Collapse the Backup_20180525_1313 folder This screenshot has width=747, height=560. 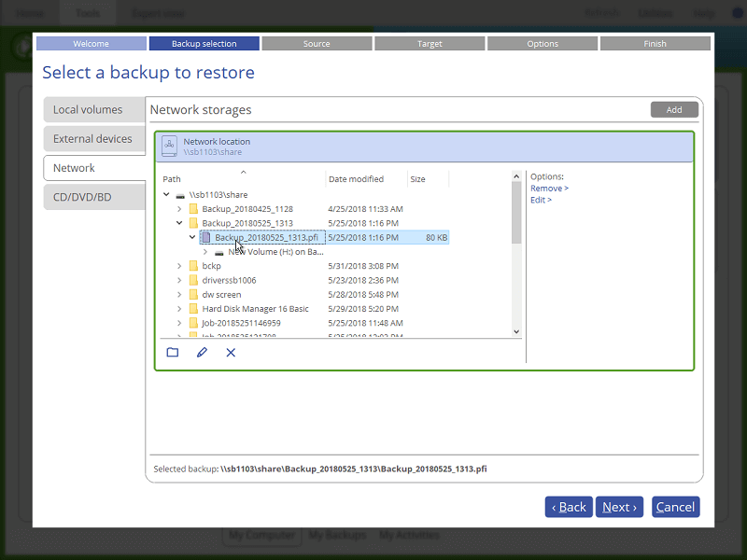180,222
